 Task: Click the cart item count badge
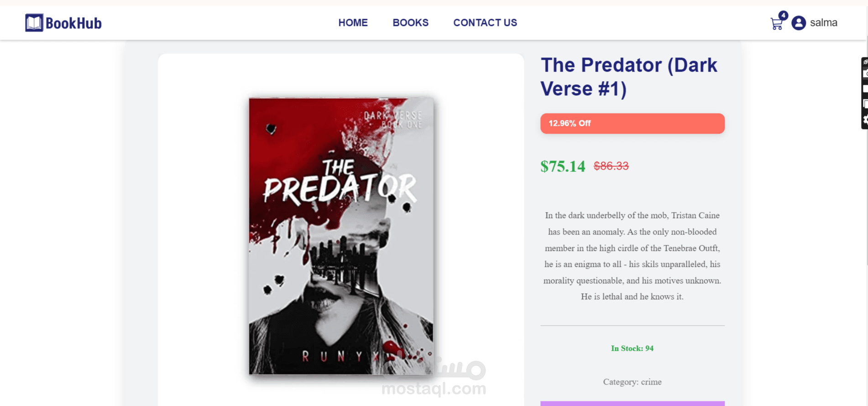click(x=783, y=16)
